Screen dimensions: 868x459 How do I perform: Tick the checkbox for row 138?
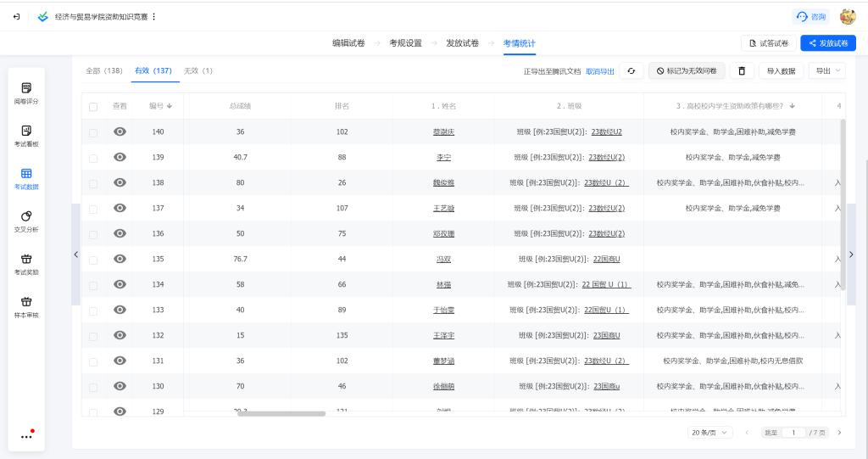(x=93, y=183)
